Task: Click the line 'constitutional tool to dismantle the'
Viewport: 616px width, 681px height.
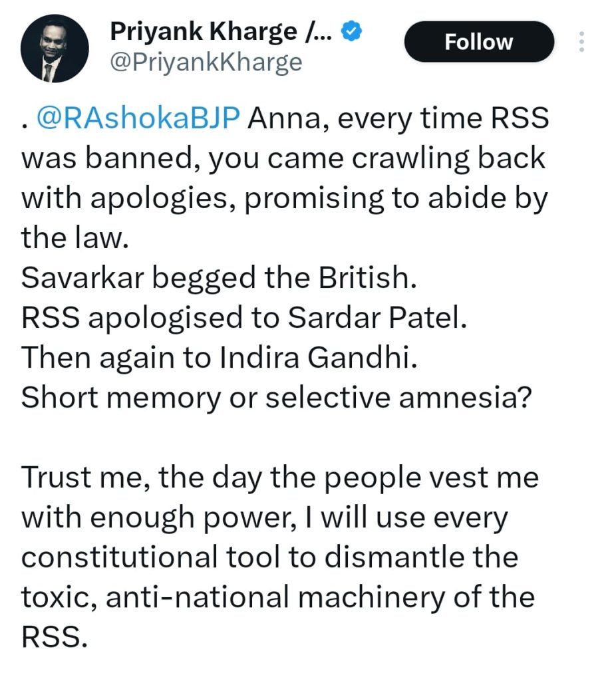Action: click(x=269, y=556)
